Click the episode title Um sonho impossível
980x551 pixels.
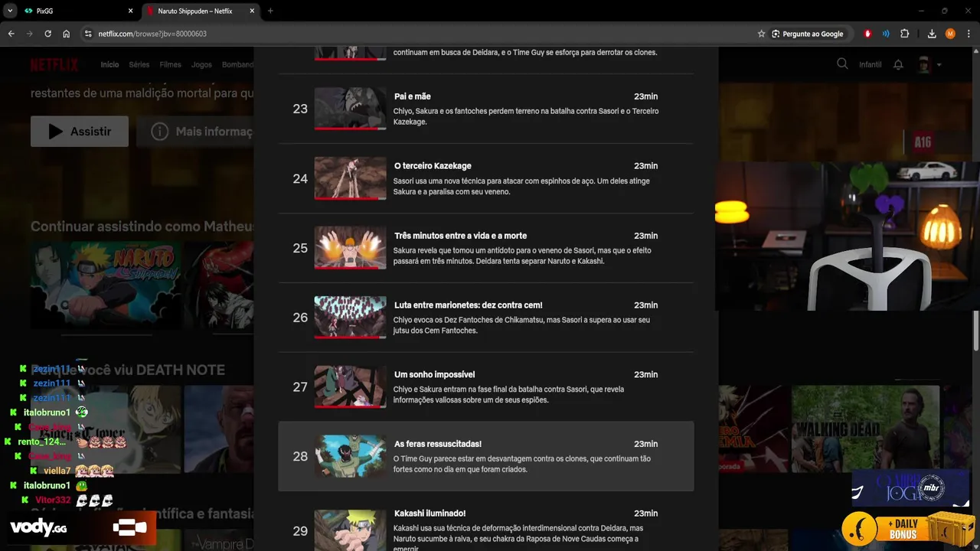pyautogui.click(x=435, y=375)
